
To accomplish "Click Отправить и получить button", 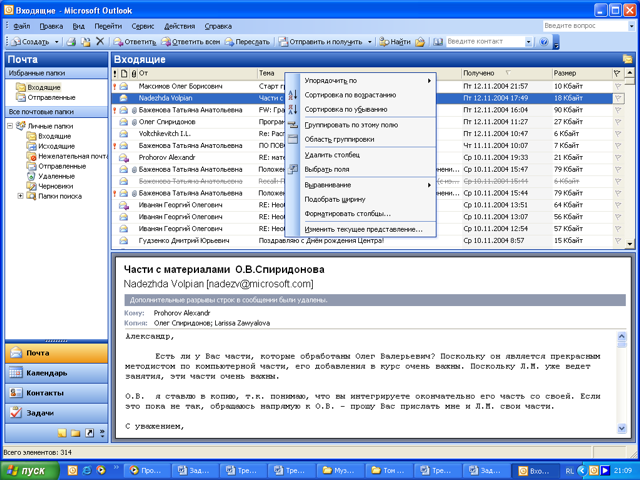I will coord(321,42).
